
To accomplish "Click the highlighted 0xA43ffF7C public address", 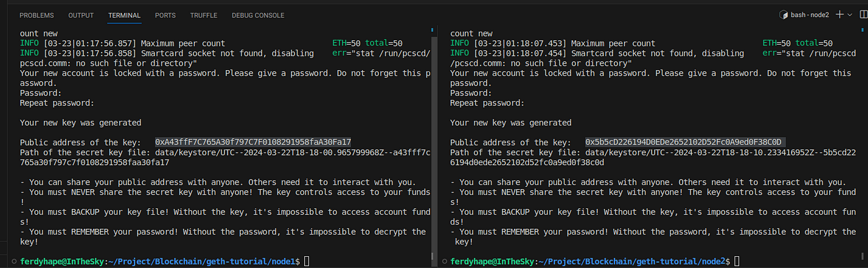I will click(x=253, y=142).
